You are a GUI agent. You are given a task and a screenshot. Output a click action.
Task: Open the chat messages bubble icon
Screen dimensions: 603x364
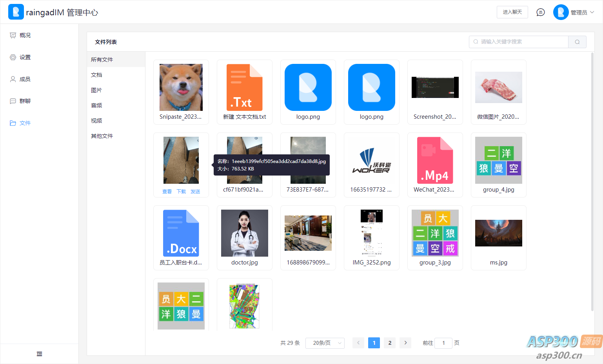click(541, 12)
